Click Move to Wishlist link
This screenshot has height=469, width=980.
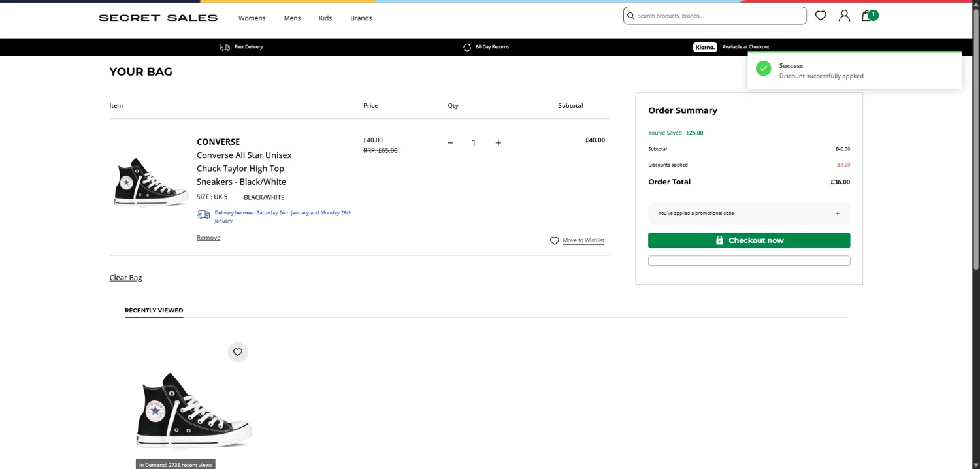583,240
